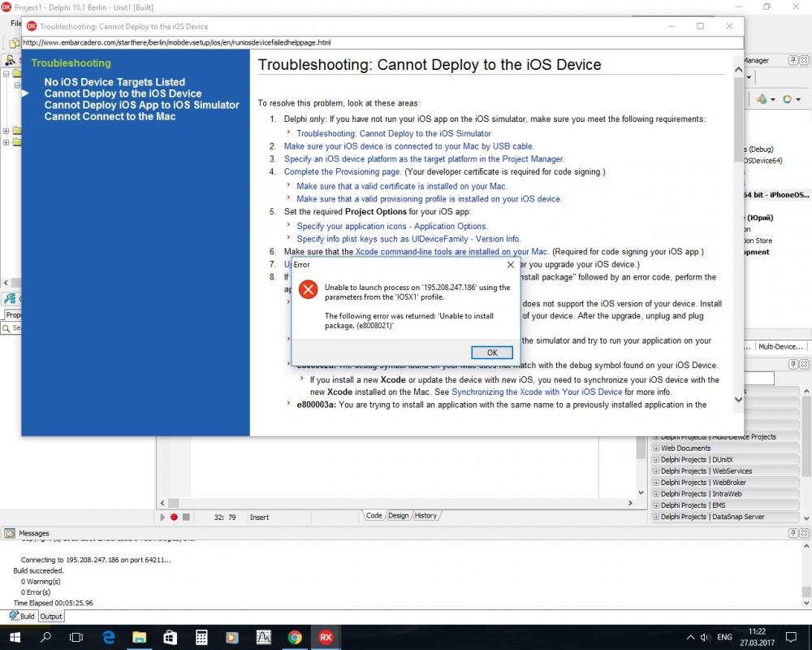Click the red macro record button

click(x=174, y=517)
